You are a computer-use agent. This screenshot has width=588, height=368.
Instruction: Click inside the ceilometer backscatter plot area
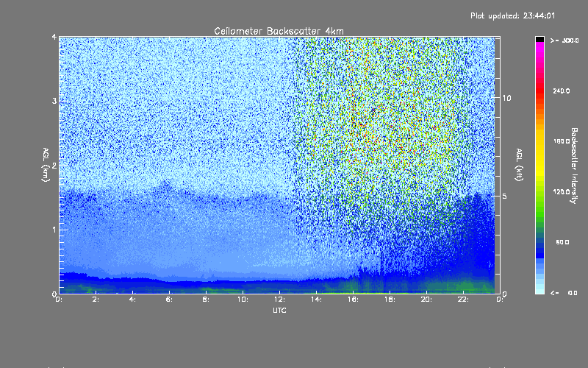pos(279,165)
